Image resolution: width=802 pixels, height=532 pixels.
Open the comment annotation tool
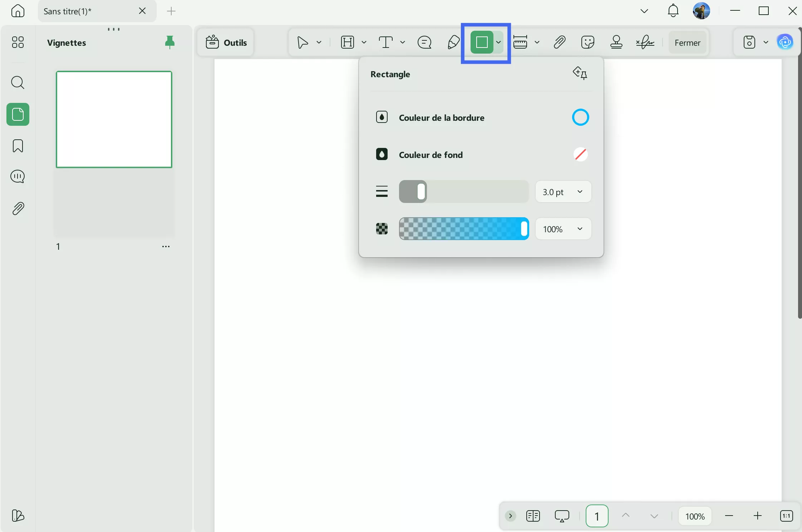pos(424,42)
